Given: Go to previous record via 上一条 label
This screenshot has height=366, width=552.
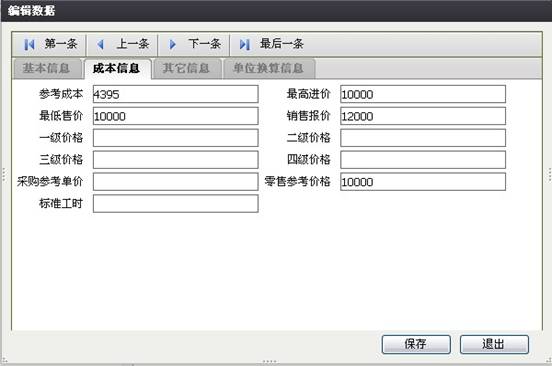Looking at the screenshot, I should [133, 44].
